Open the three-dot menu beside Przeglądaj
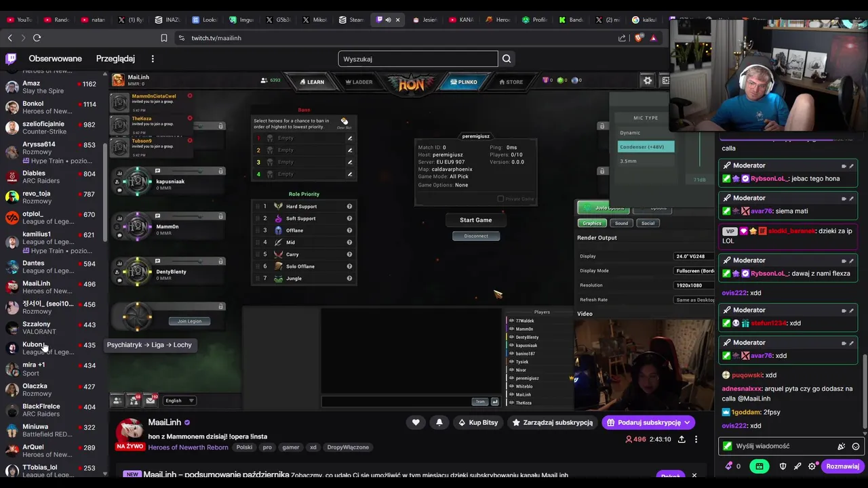868x488 pixels. (153, 59)
